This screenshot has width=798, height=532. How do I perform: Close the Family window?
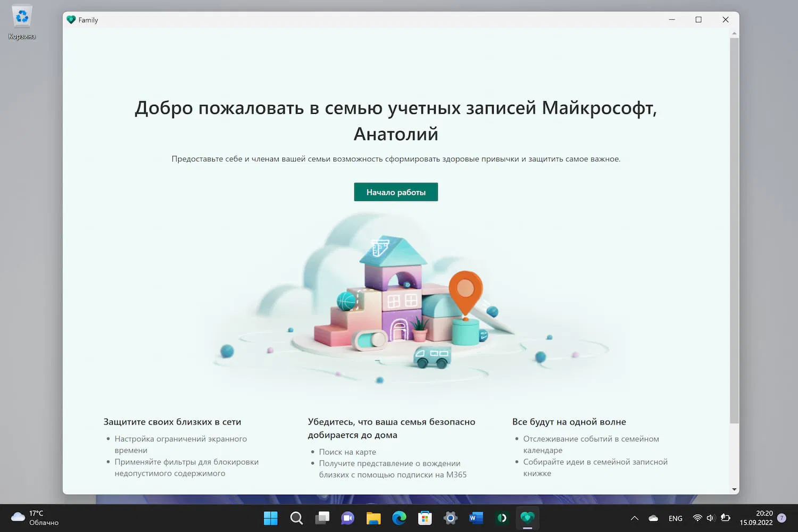pyautogui.click(x=726, y=20)
